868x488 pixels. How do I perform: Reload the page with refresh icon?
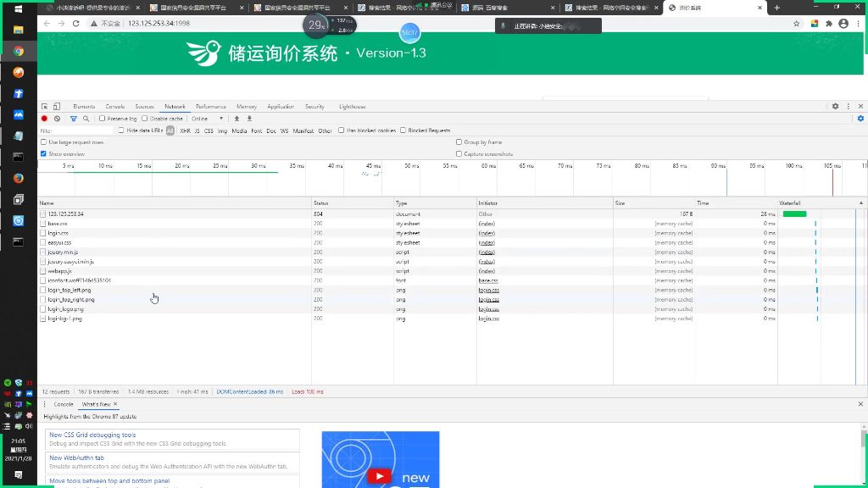(x=75, y=23)
